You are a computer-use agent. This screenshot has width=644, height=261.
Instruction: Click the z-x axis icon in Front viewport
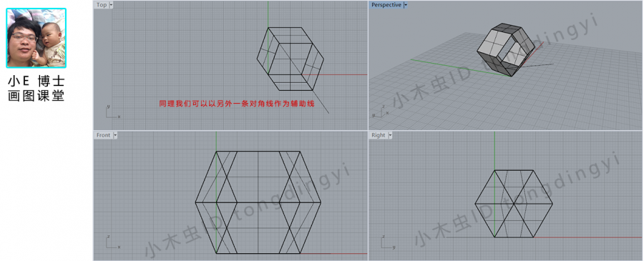(x=112, y=242)
